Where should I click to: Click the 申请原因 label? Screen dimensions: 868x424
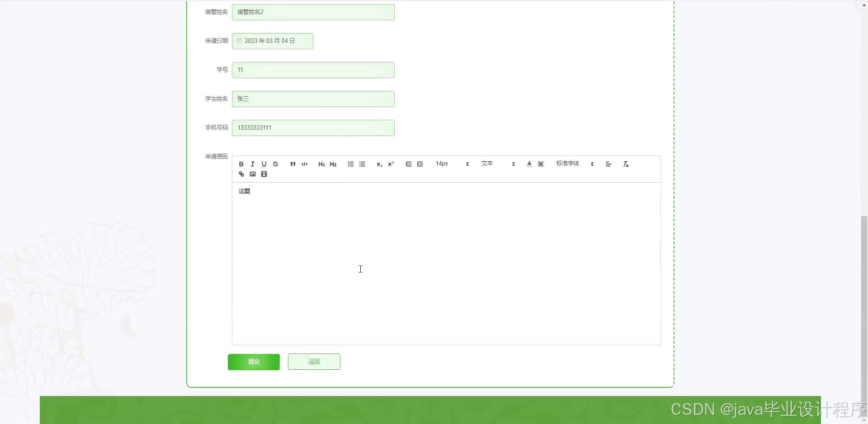(x=217, y=156)
